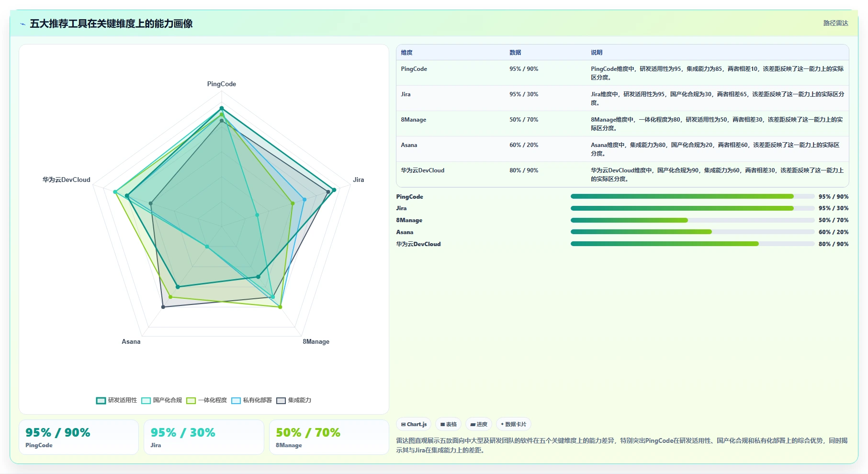Screen dimensions: 868x474
Task: Click the description starting with Jira维度中
Action: click(717, 98)
